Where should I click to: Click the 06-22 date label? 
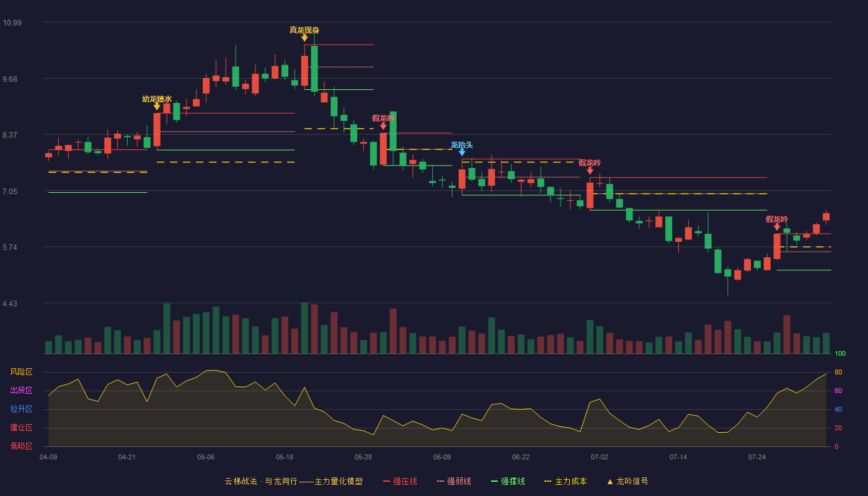tap(521, 457)
